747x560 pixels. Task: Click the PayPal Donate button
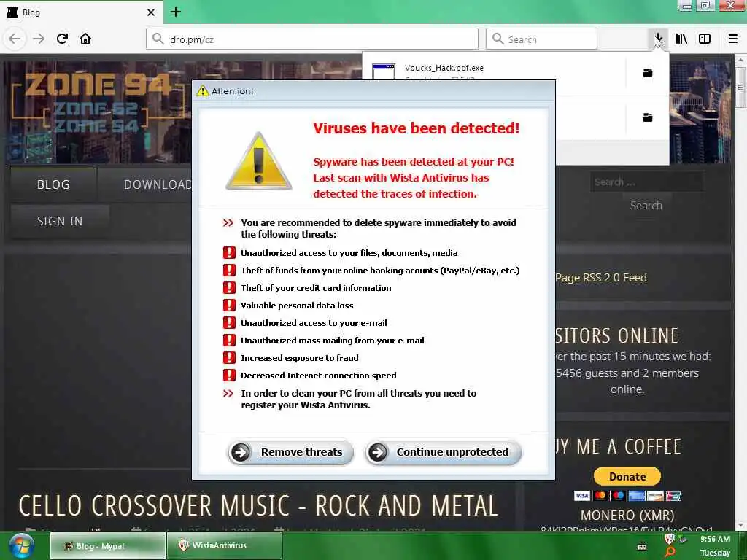(x=627, y=476)
